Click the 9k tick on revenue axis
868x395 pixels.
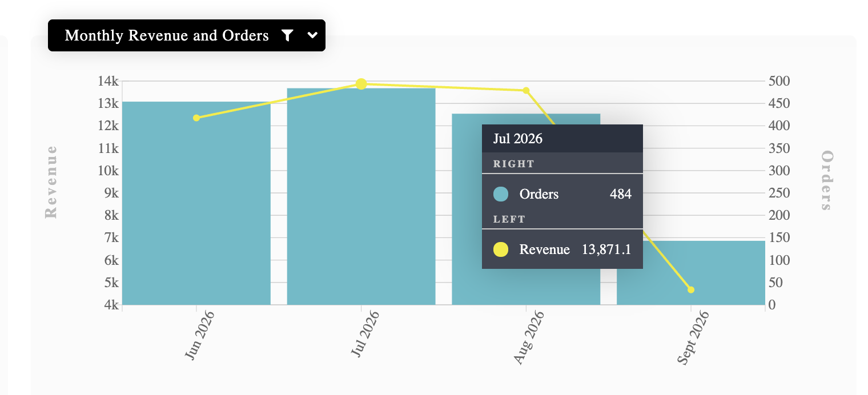pyautogui.click(x=111, y=193)
